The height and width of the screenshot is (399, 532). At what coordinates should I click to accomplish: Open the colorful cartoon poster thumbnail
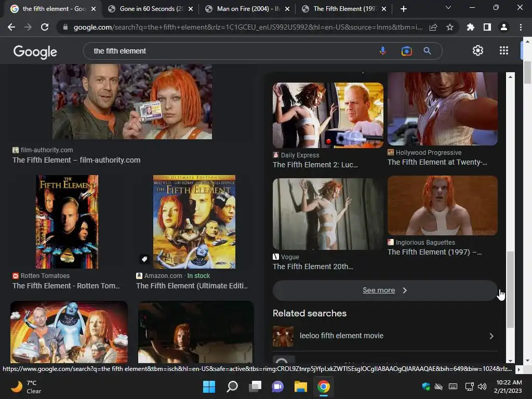[69, 332]
